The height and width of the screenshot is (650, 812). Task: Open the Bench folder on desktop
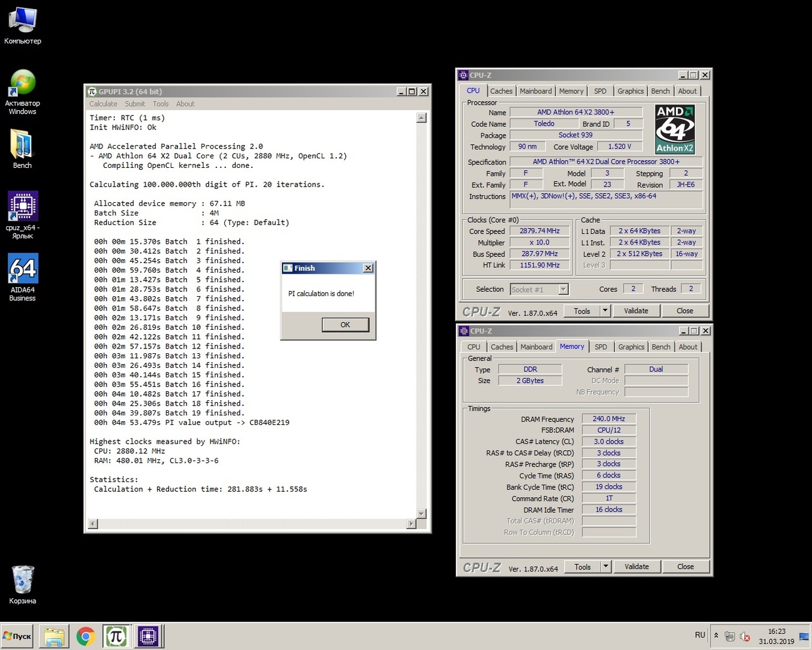(22, 149)
